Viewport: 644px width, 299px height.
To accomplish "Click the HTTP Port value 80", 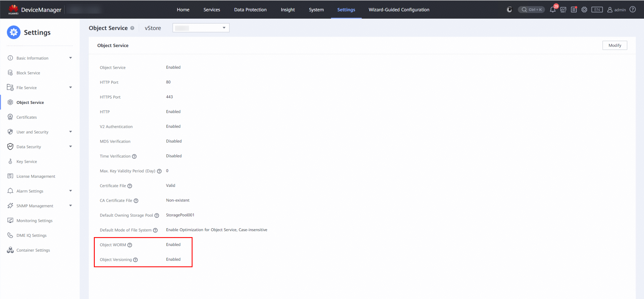I will [x=168, y=82].
